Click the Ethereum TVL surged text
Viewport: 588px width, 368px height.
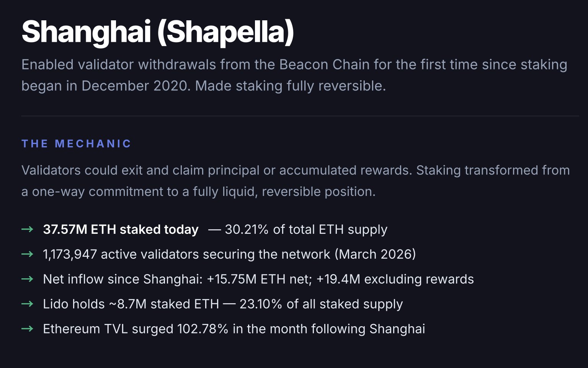pyautogui.click(x=108, y=329)
